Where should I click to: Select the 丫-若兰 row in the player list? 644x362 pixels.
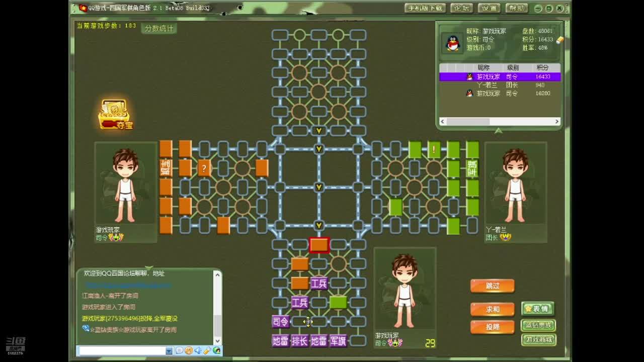point(500,85)
